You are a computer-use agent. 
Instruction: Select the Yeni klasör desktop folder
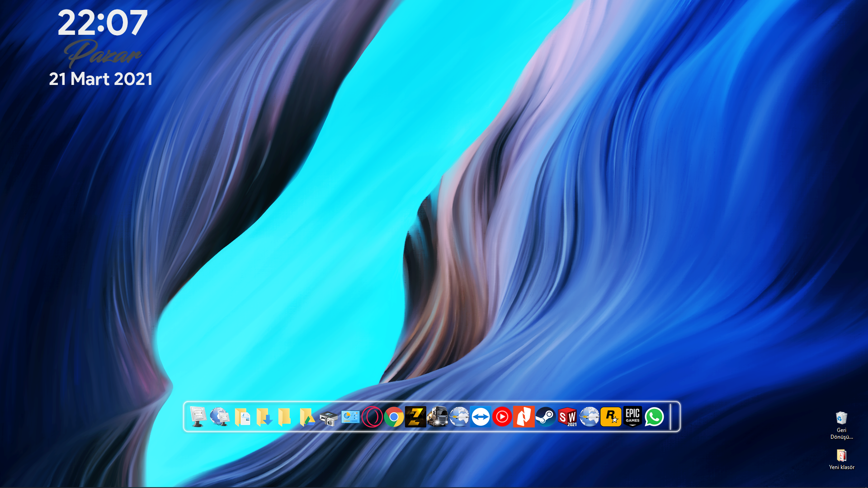(841, 455)
